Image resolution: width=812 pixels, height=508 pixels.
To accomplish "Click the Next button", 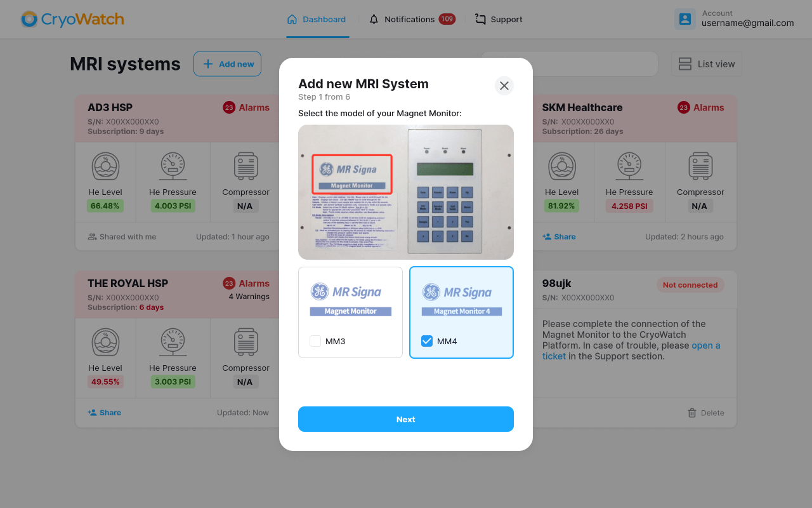I will click(406, 419).
